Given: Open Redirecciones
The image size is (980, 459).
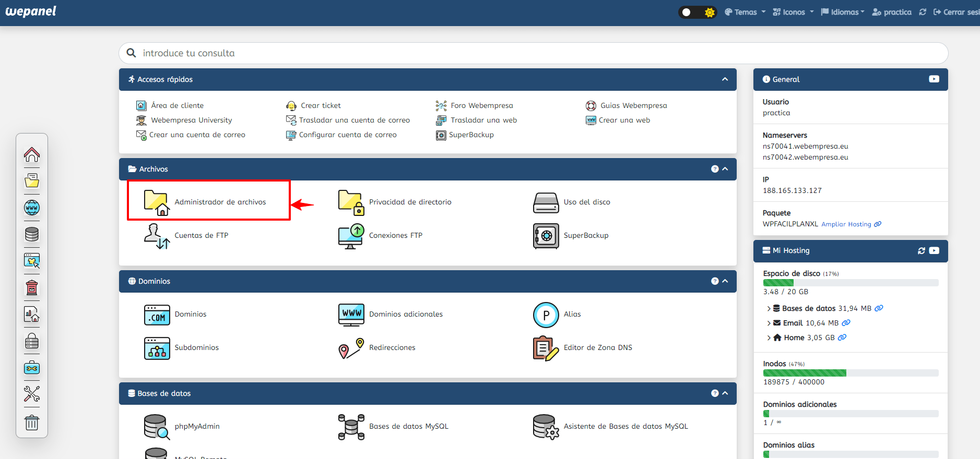Looking at the screenshot, I should coord(377,348).
